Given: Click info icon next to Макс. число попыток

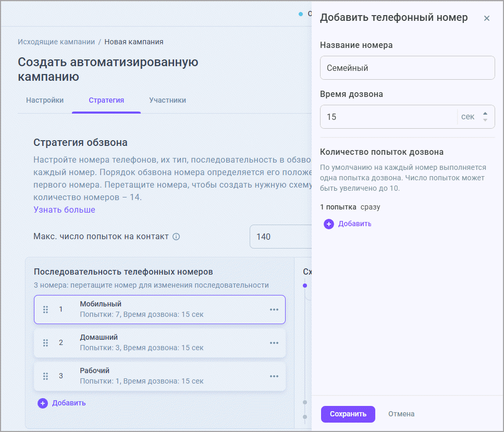Looking at the screenshot, I should coord(176,237).
